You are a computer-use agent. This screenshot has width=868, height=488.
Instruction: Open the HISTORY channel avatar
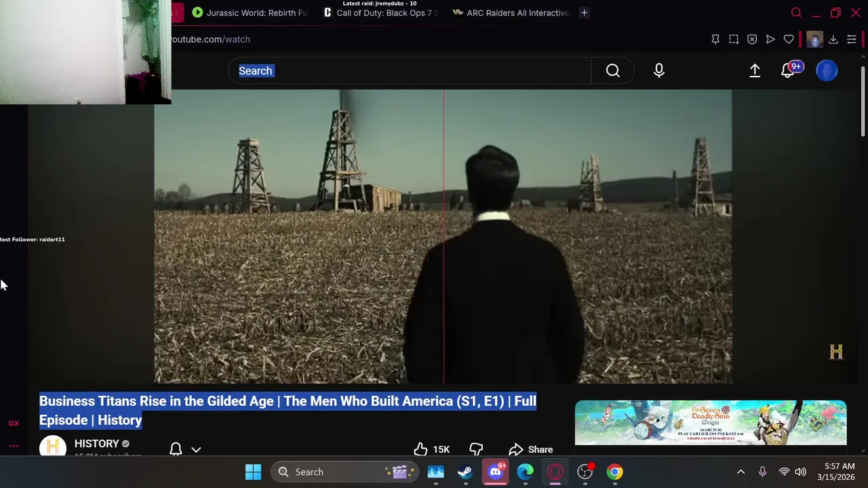(53, 447)
